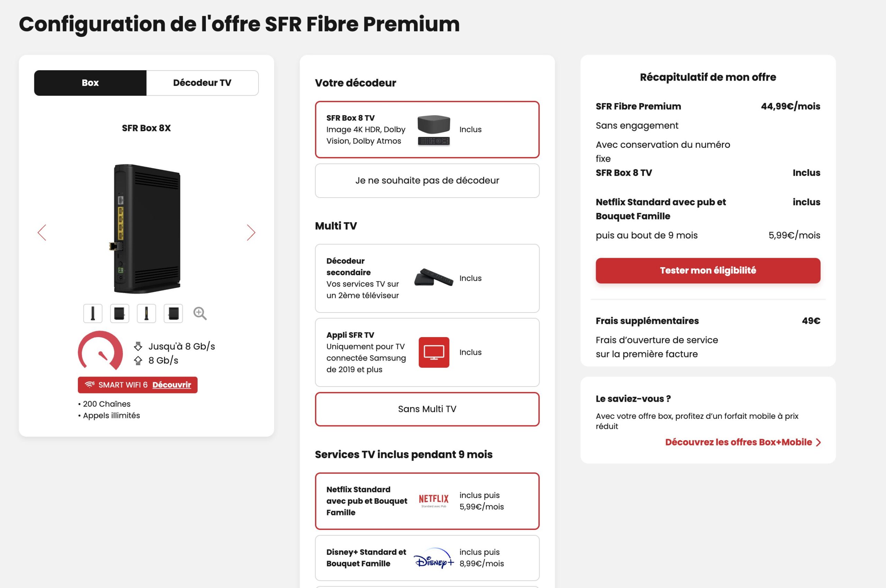Select the first box thumbnail image
Viewport: 886px width, 588px height.
93,314
